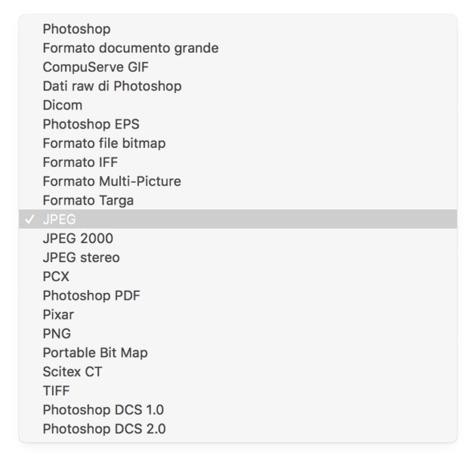
Task: Choose Formato Targa entry
Action: pos(88,200)
